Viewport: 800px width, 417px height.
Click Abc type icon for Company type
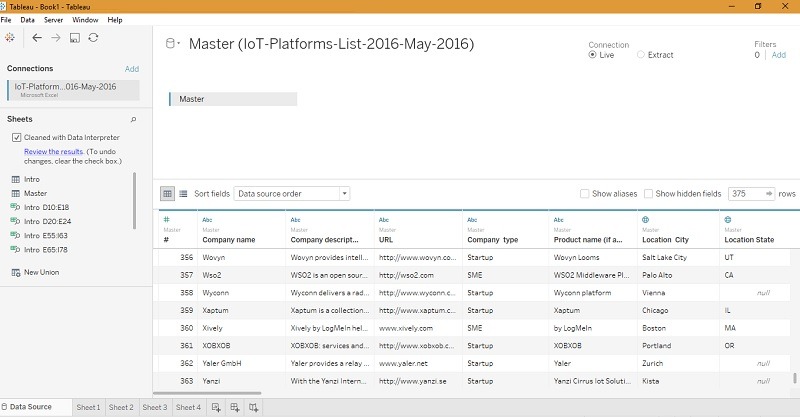[x=472, y=220]
